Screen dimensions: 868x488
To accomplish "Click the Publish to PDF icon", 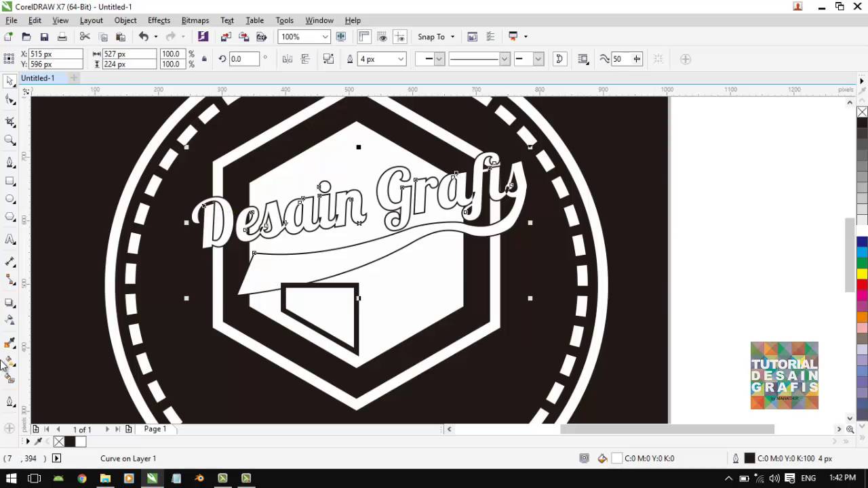I will point(261,37).
